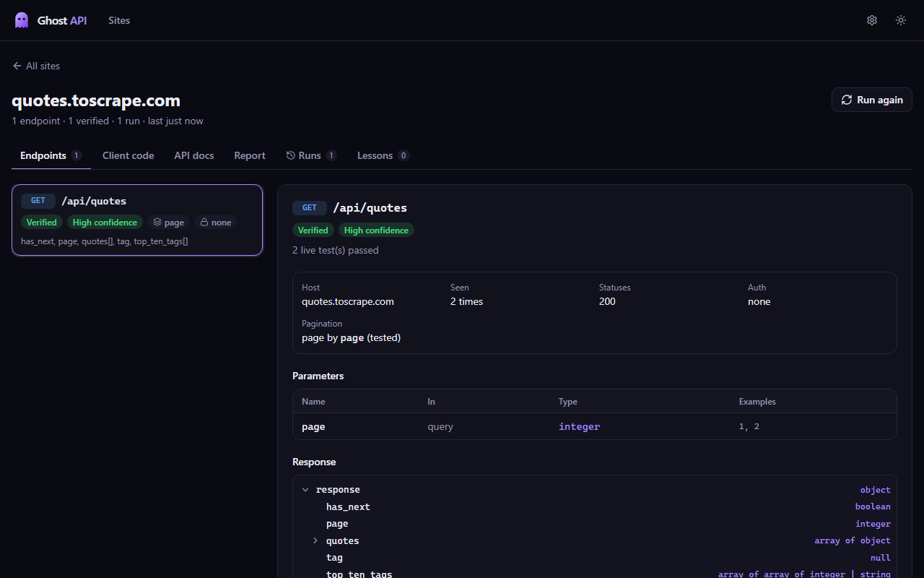
Task: Open the Runs tab
Action: 311,155
